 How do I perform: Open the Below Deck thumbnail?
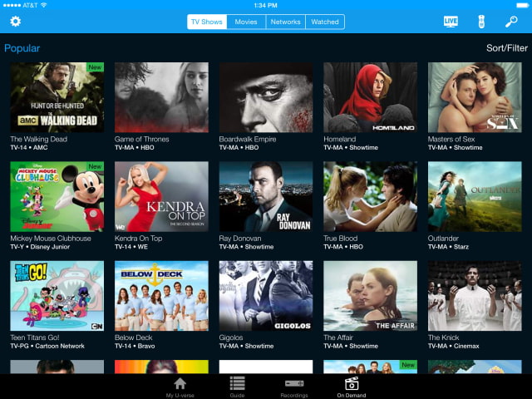161,296
